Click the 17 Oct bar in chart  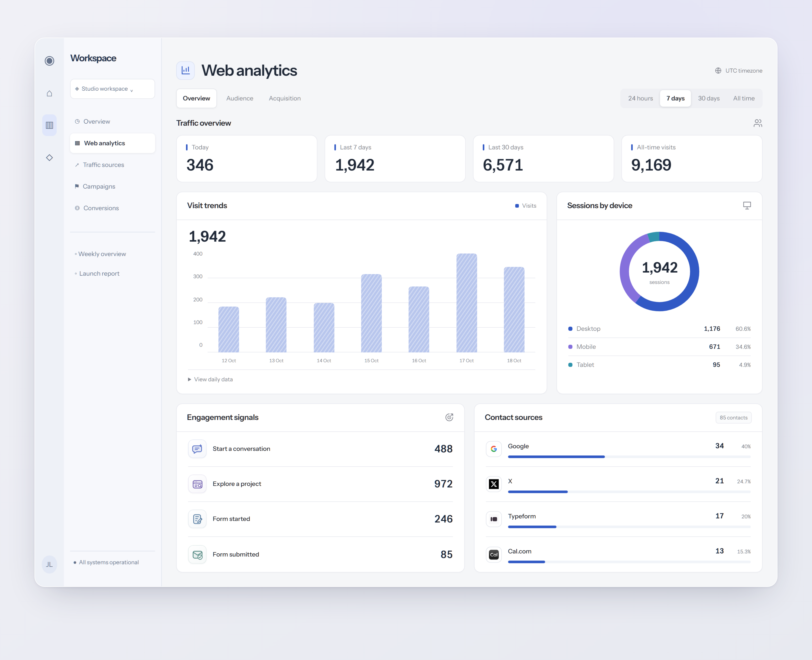tap(467, 303)
